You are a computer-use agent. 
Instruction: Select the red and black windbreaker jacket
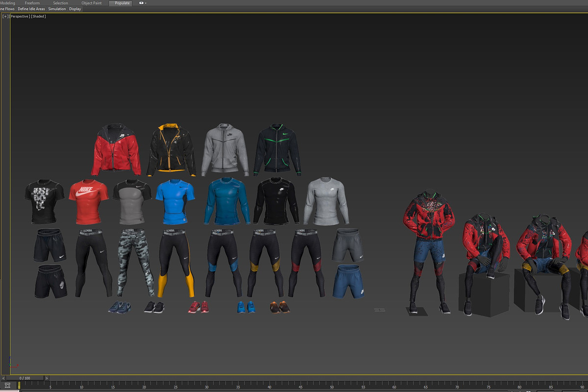pyautogui.click(x=116, y=149)
